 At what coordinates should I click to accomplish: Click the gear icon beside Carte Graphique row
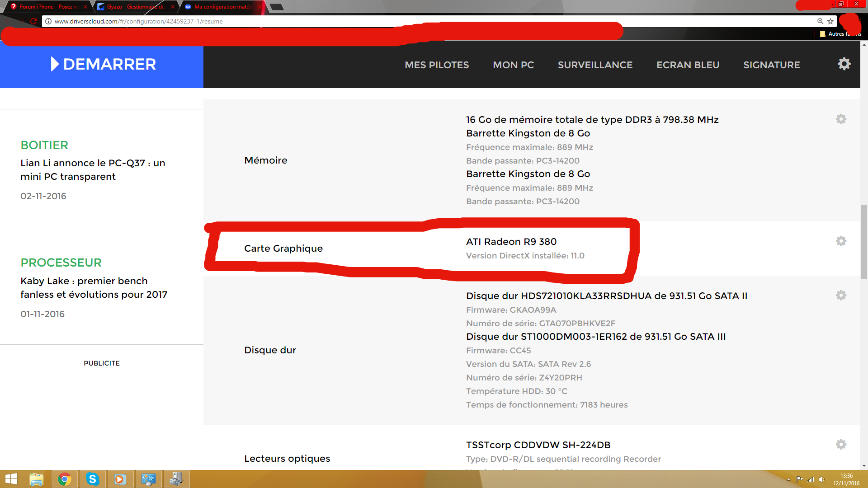[x=841, y=241]
